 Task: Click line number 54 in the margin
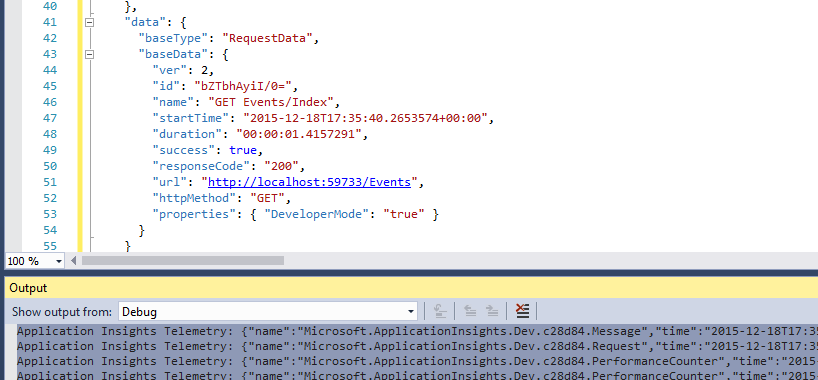click(50, 230)
